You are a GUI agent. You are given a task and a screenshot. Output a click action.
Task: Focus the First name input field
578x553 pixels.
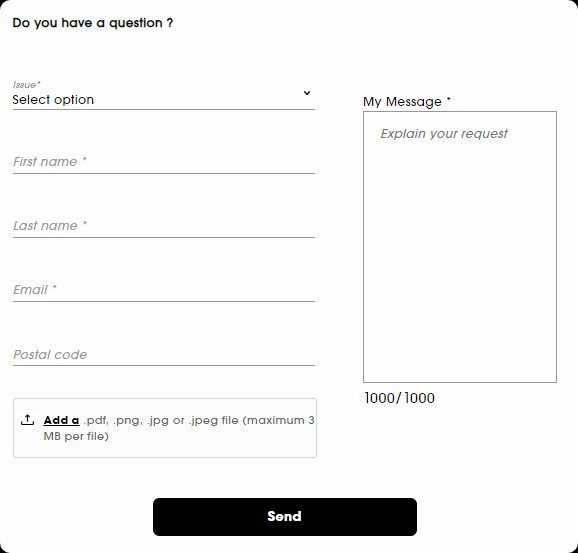pos(164,161)
